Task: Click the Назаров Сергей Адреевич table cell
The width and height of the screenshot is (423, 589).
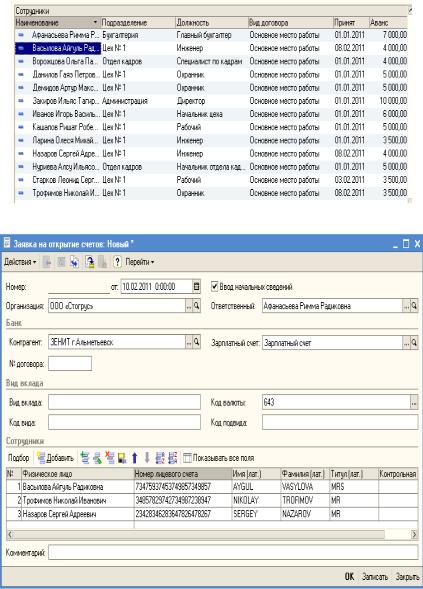Action: [x=78, y=513]
